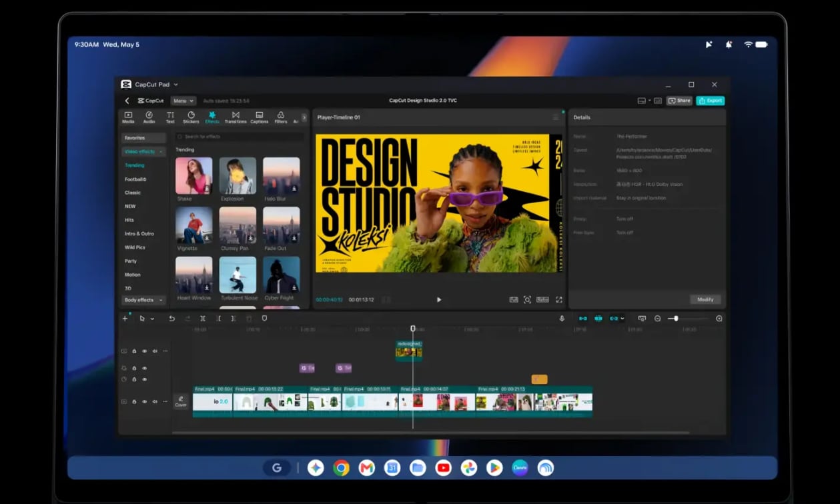Download the Fade Out effect

[294, 238]
